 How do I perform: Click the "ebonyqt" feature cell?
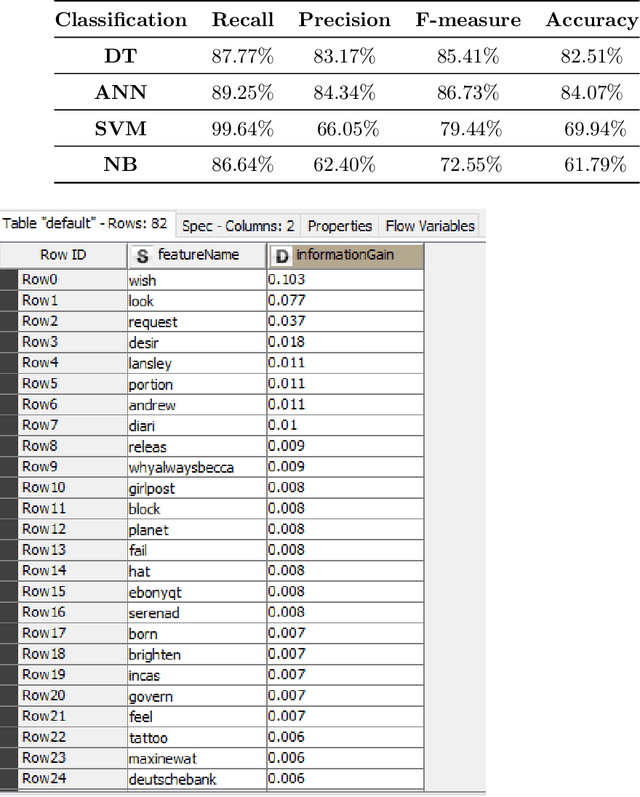coord(155,592)
